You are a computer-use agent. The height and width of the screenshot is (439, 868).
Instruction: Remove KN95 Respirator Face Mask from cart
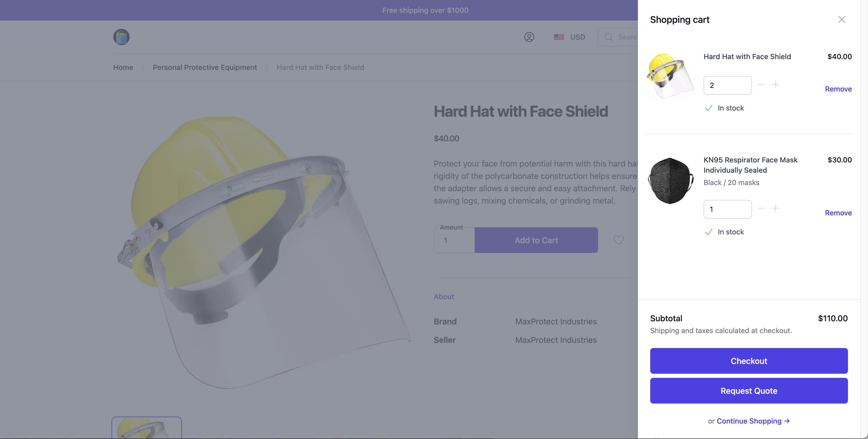coord(838,213)
